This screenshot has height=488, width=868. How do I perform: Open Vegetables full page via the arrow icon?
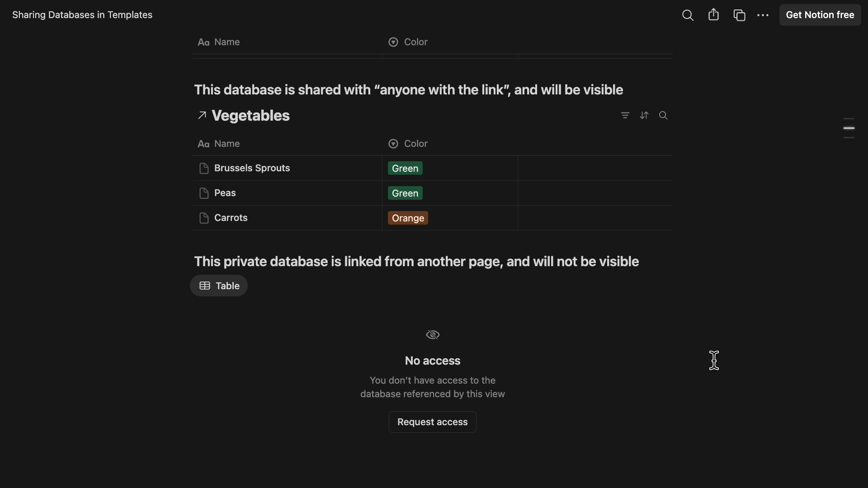click(202, 115)
